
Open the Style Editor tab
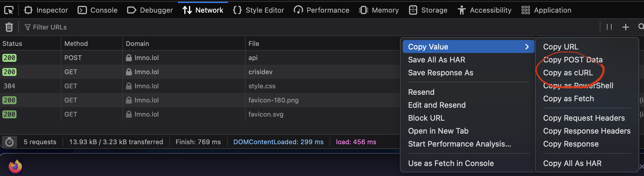tap(258, 10)
